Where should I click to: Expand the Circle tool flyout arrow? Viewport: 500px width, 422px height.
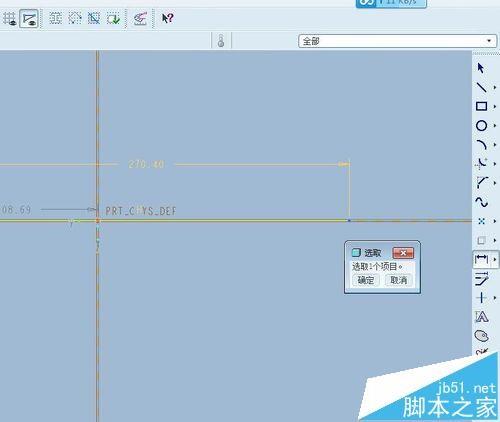[x=495, y=126]
